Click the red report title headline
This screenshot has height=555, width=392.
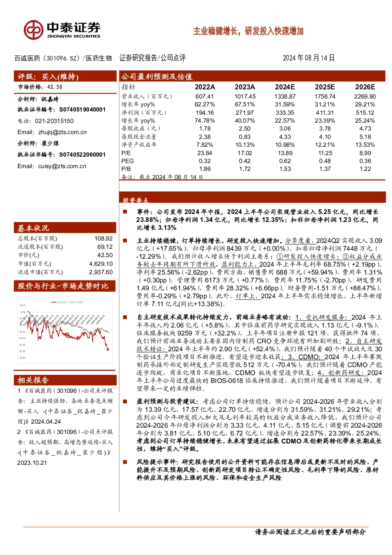pyautogui.click(x=248, y=31)
